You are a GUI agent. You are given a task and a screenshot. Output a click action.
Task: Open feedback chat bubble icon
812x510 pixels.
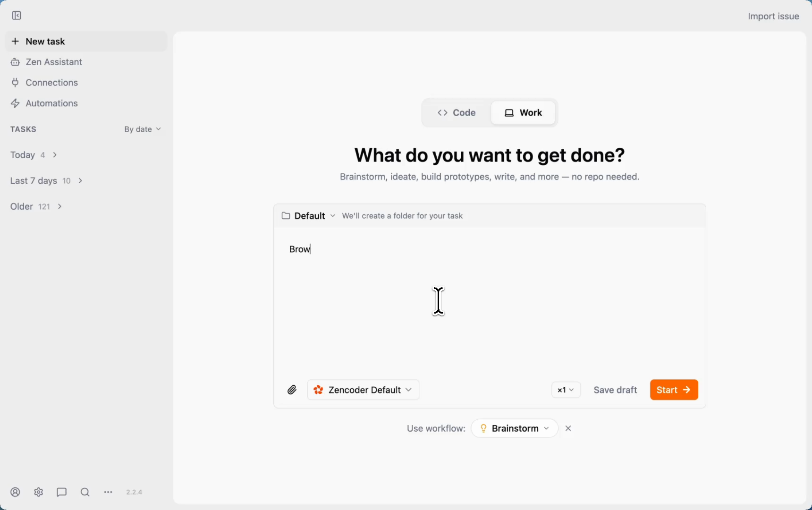pos(62,492)
